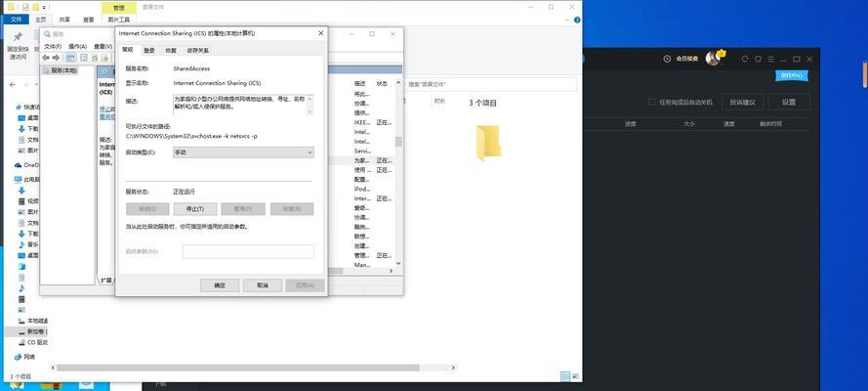
Task: Close the ICS properties dialog with X
Action: tap(320, 33)
